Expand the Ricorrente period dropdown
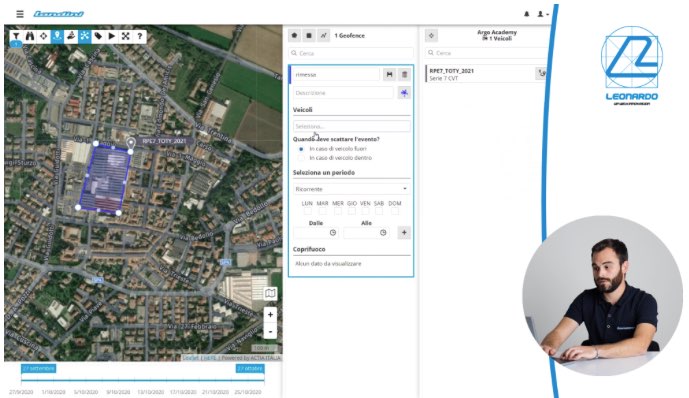This screenshot has width=689, height=398. pyautogui.click(x=352, y=189)
